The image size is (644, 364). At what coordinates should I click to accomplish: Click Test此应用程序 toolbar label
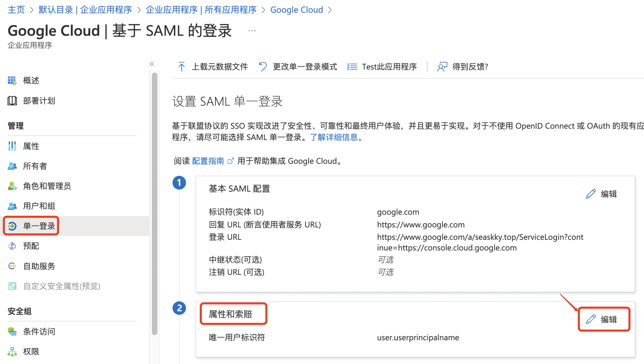(389, 67)
